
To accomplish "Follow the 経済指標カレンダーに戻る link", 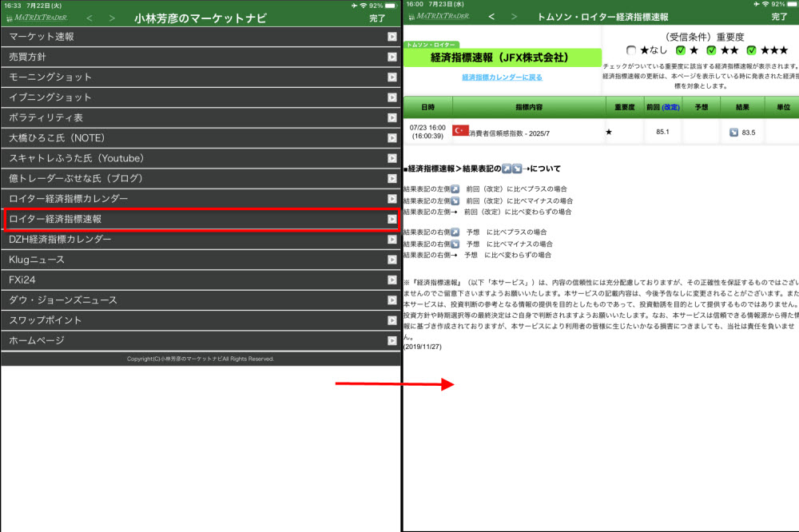I will tap(502, 77).
